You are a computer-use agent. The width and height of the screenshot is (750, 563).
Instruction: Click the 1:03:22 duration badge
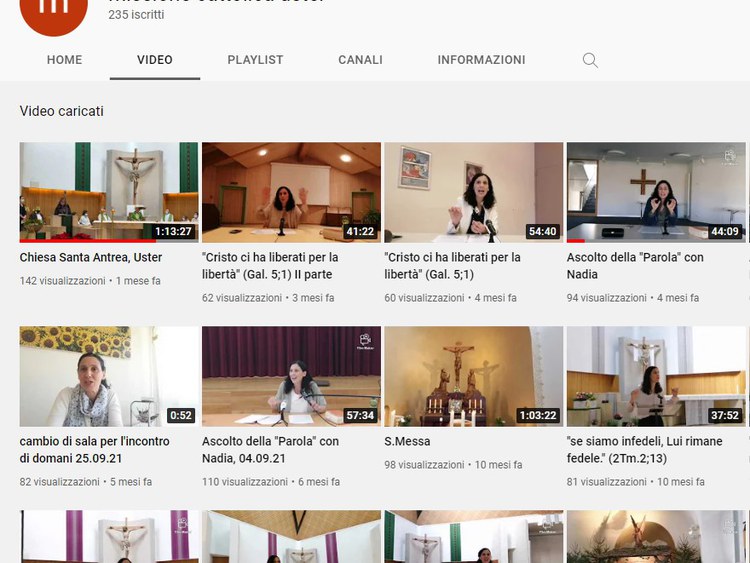[538, 415]
